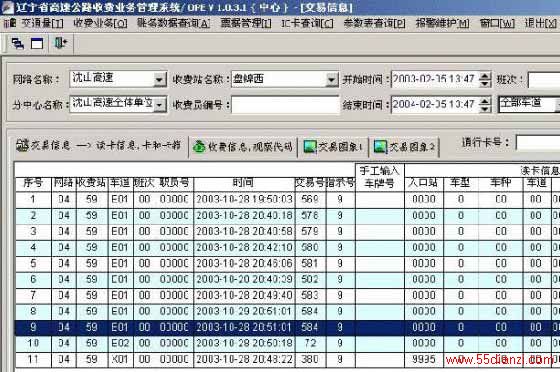This screenshot has width=560, height=372.
Task: Click the 通行卡号 input field
Action: point(538,143)
